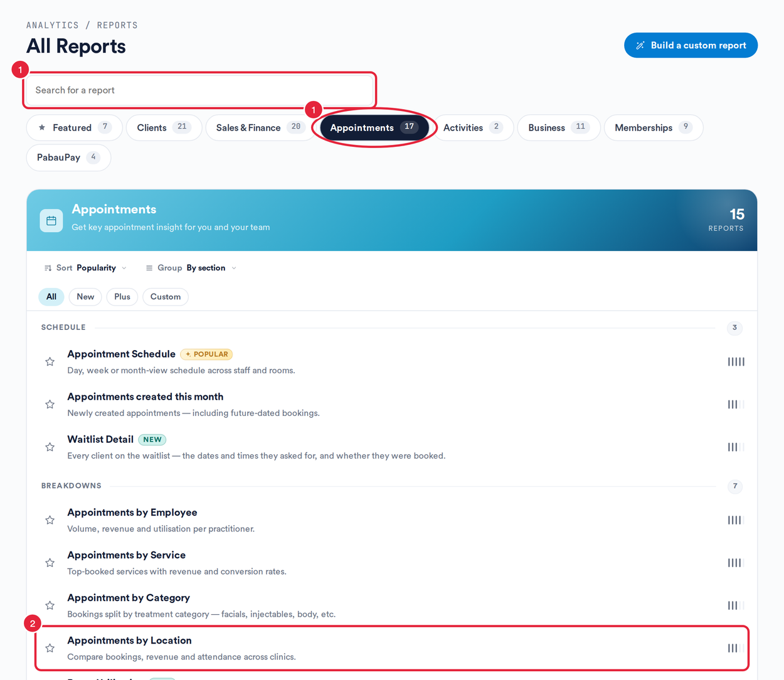Star the Appointment Schedule report
Viewport: 784px width, 680px height.
click(x=50, y=362)
